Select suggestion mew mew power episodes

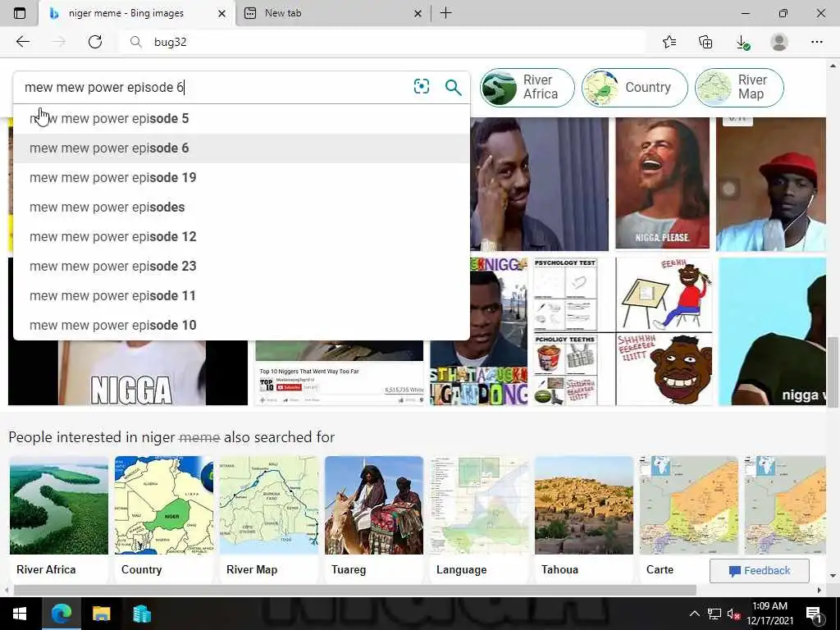pyautogui.click(x=242, y=207)
